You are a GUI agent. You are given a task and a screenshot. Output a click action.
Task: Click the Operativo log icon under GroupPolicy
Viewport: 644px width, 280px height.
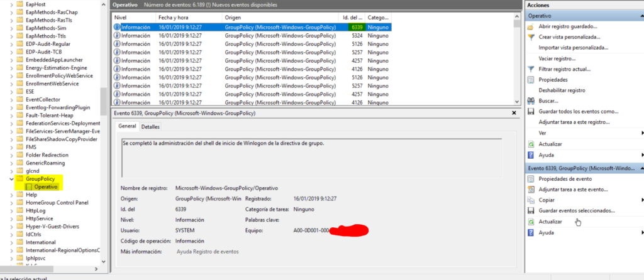tap(29, 187)
